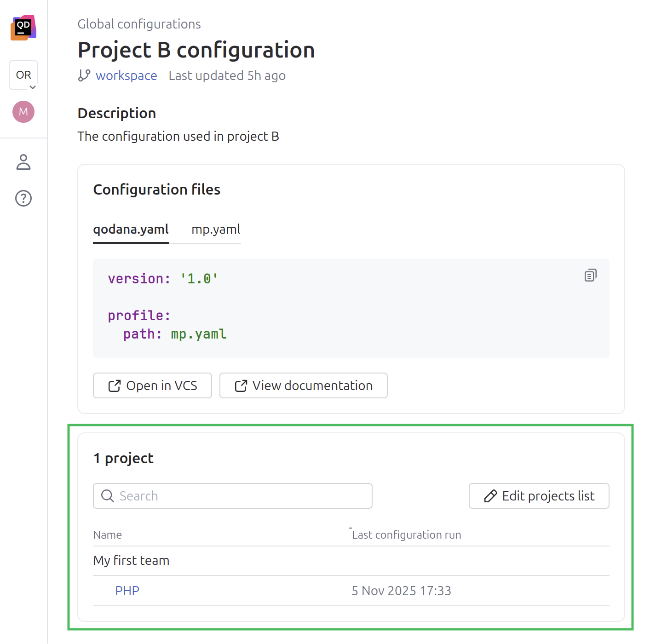Select the qodana.yaml tab
The width and height of the screenshot is (650, 644).
[x=131, y=229]
